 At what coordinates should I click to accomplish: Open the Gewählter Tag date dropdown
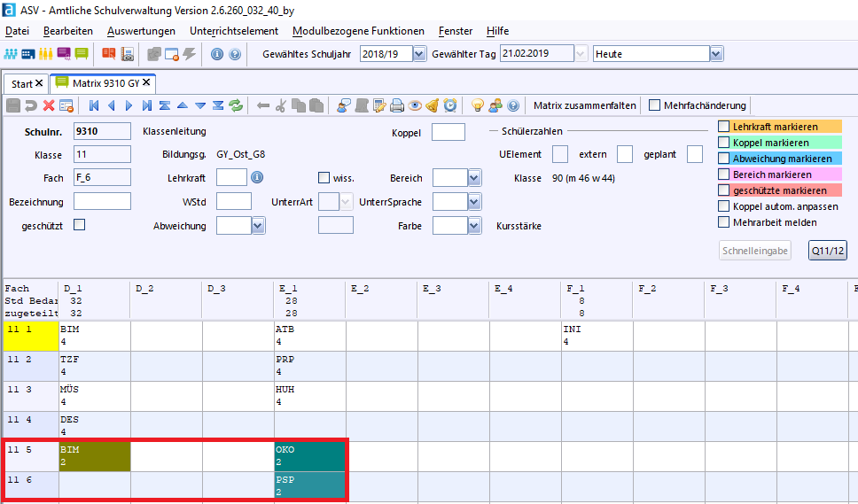[581, 53]
